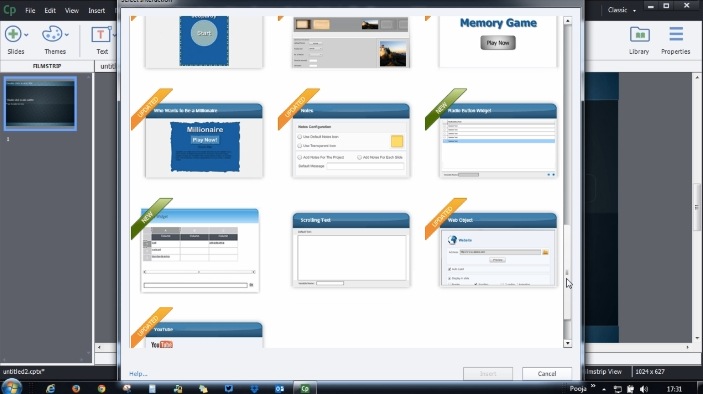Viewport: 703px width, 394px height.
Task: Open the Library panel icon
Action: [639, 34]
